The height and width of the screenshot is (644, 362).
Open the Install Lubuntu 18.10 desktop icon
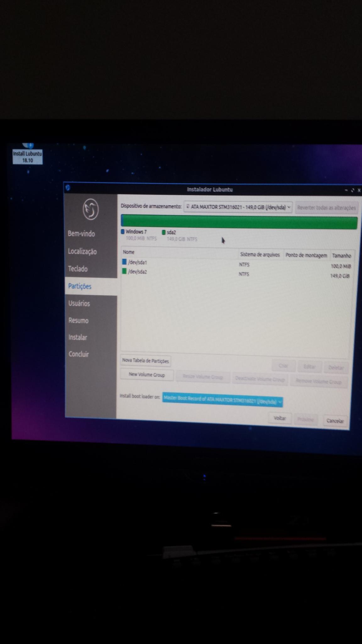pos(27,154)
